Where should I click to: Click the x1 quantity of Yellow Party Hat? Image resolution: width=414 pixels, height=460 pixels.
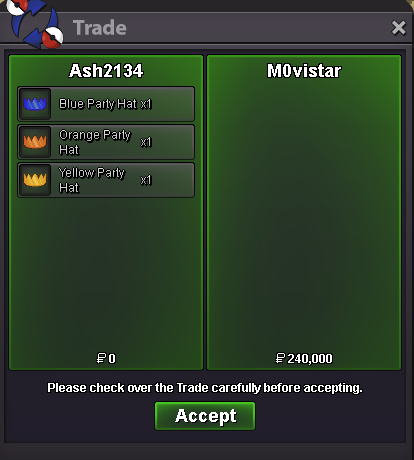[x=146, y=180]
